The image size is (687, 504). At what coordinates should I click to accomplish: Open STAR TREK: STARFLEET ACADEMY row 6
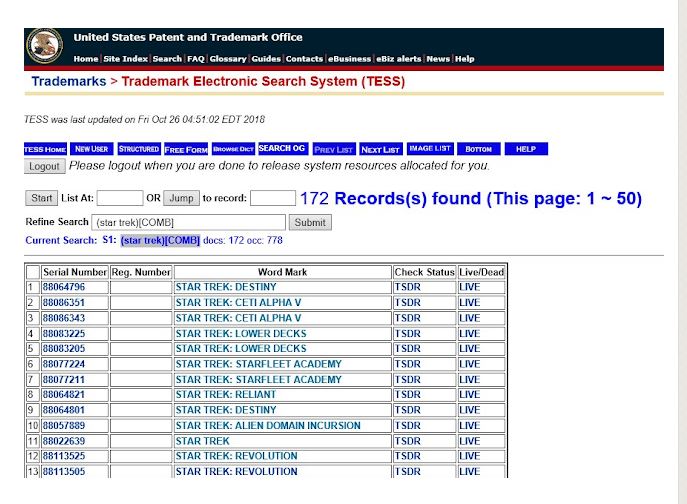click(x=259, y=364)
